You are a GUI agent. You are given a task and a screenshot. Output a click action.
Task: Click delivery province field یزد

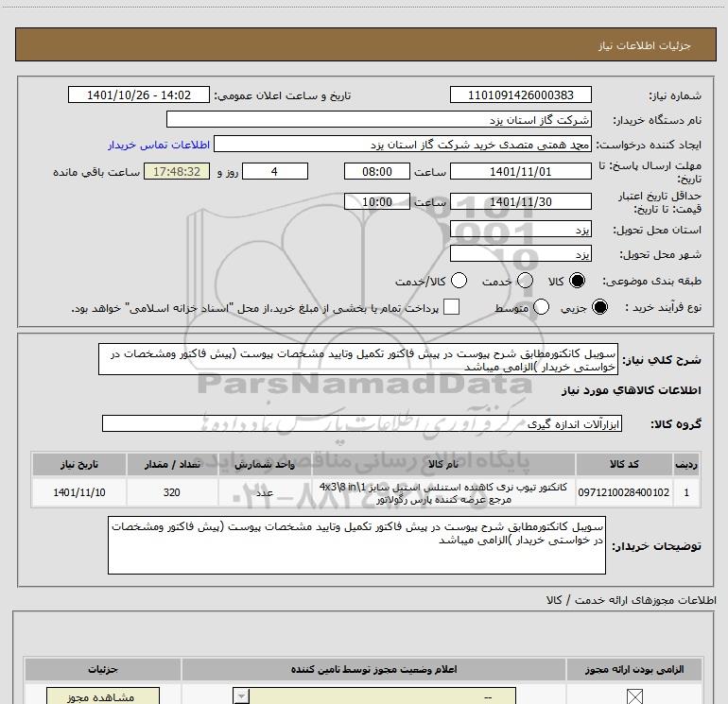(520, 230)
